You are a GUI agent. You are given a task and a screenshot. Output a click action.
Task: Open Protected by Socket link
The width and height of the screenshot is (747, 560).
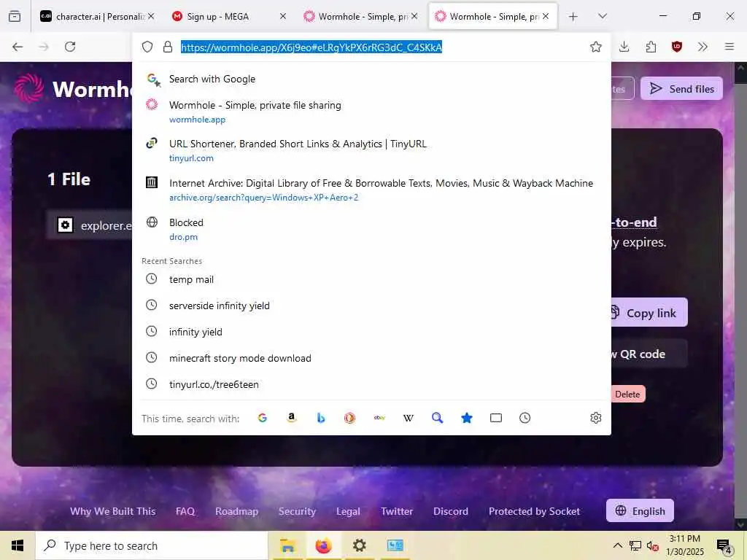[x=534, y=511]
